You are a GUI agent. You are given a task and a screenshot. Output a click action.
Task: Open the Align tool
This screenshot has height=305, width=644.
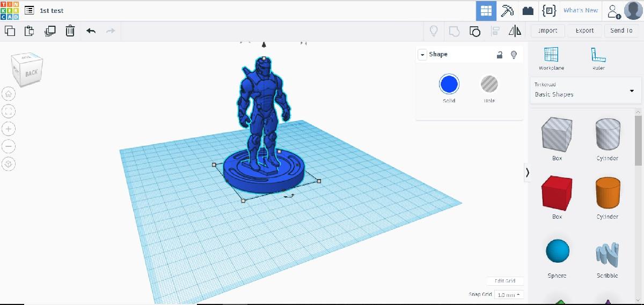[495, 31]
